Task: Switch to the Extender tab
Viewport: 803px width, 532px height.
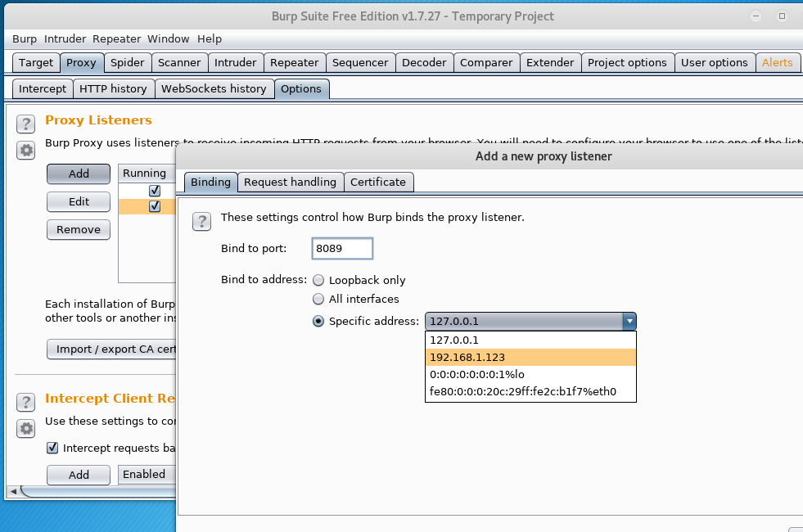Action: point(551,62)
